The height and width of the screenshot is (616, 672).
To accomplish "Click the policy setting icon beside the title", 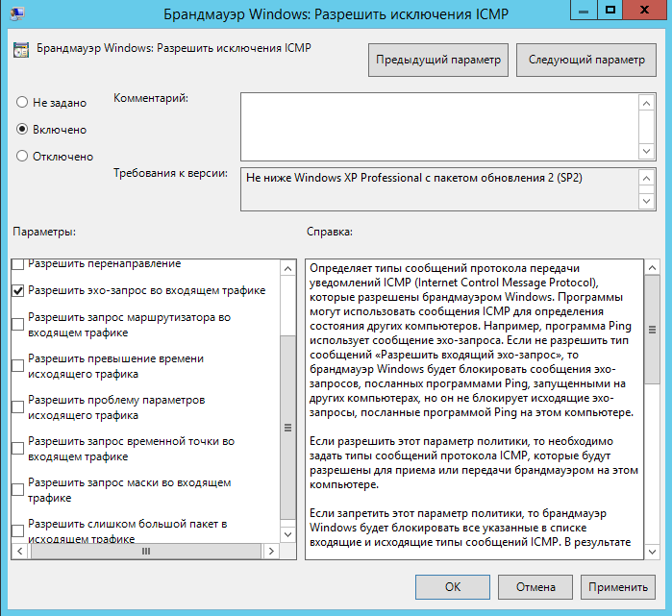I will tap(20, 49).
